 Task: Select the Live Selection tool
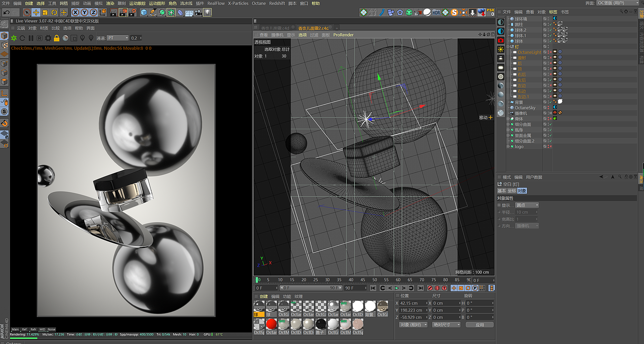[x=27, y=13]
